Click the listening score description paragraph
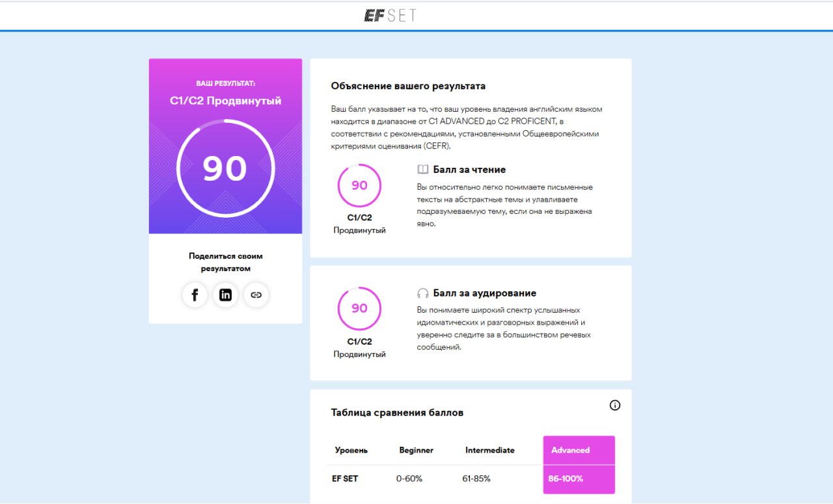Viewport: 833px width, 504px height. pyautogui.click(x=504, y=328)
